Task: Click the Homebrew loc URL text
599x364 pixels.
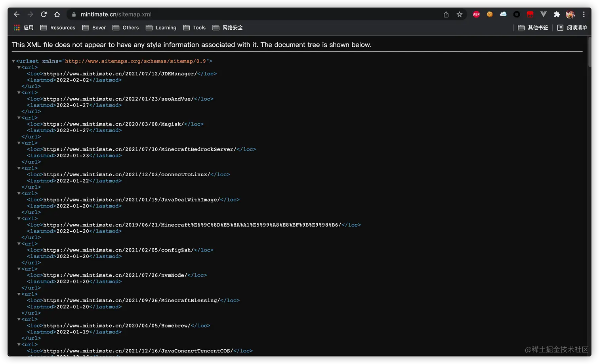Action: pyautogui.click(x=117, y=326)
